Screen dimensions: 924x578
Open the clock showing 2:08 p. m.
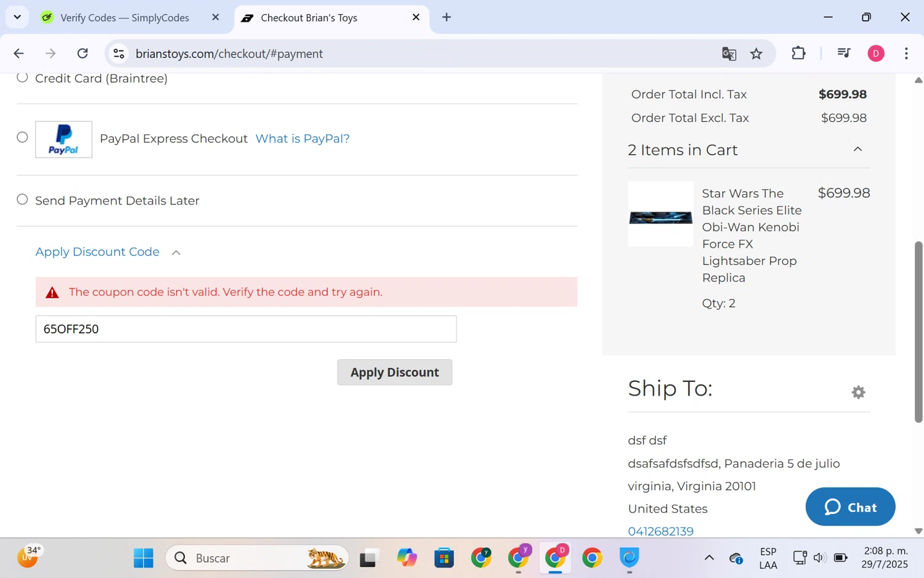pos(885,558)
